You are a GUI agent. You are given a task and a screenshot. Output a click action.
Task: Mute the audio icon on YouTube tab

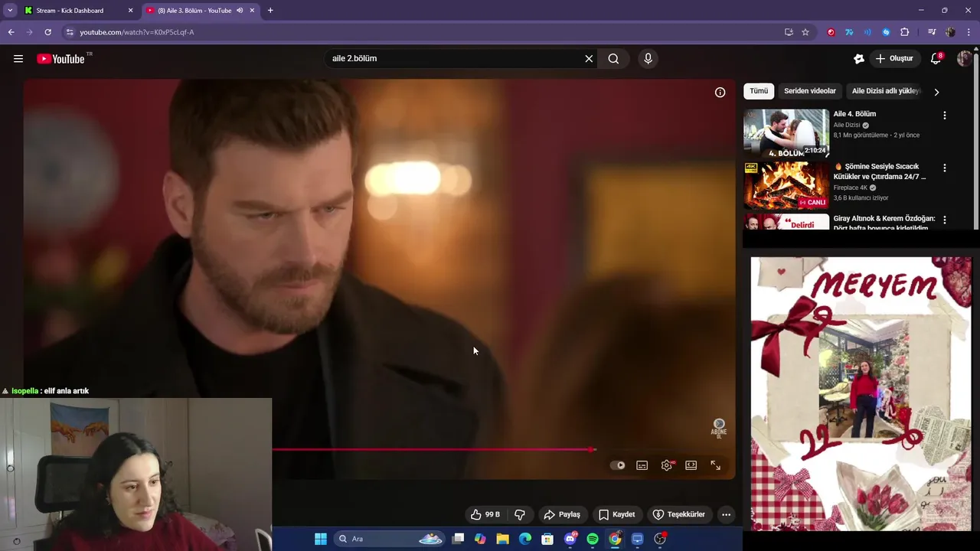coord(240,11)
